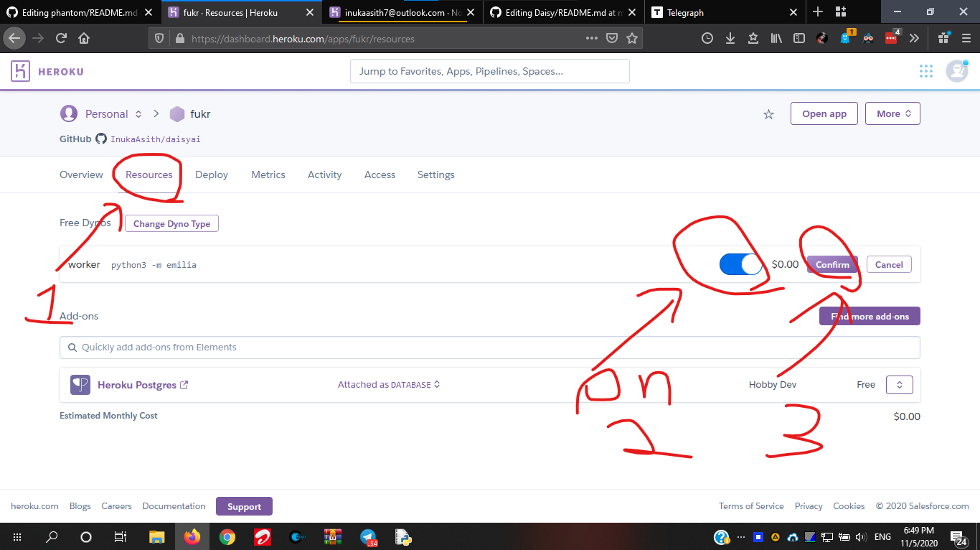Switch to the Editing phantom/README.md browser tab
Image resolution: width=980 pixels, height=550 pixels.
80,12
